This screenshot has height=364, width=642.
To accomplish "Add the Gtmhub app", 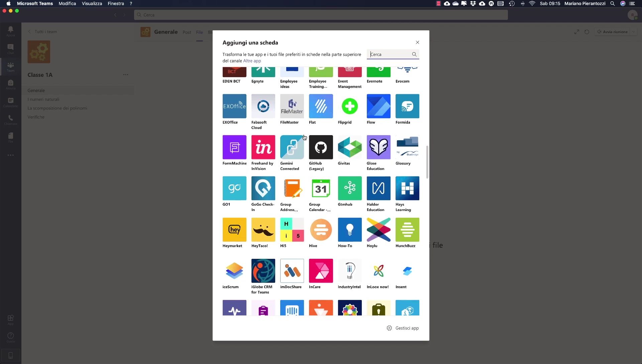I will pos(350,188).
